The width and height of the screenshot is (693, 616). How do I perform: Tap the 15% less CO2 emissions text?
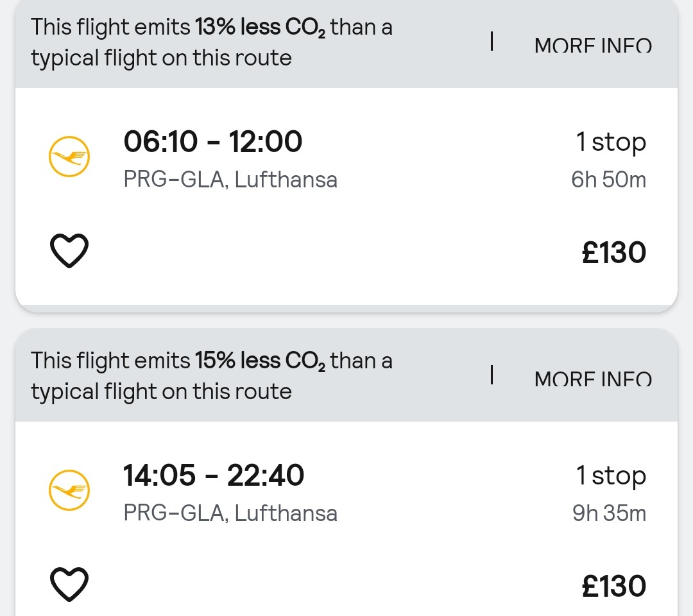[212, 376]
